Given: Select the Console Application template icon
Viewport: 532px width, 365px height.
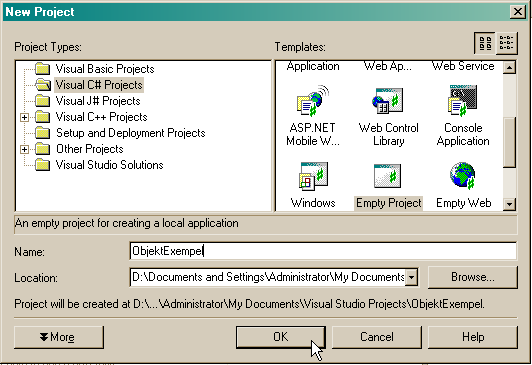Looking at the screenshot, I should [463, 101].
